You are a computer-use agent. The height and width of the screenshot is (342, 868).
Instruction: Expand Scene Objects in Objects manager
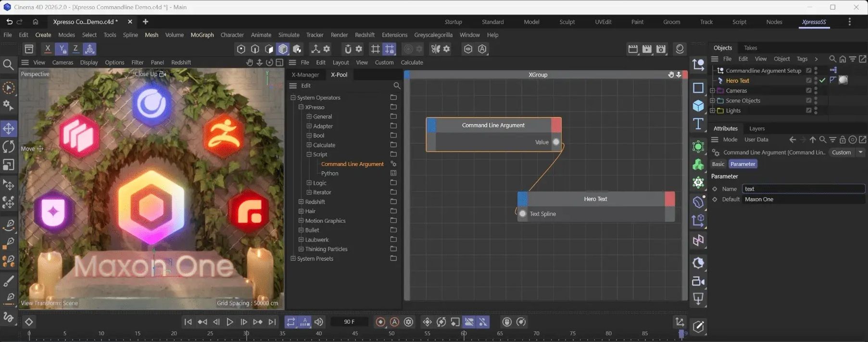pos(712,101)
